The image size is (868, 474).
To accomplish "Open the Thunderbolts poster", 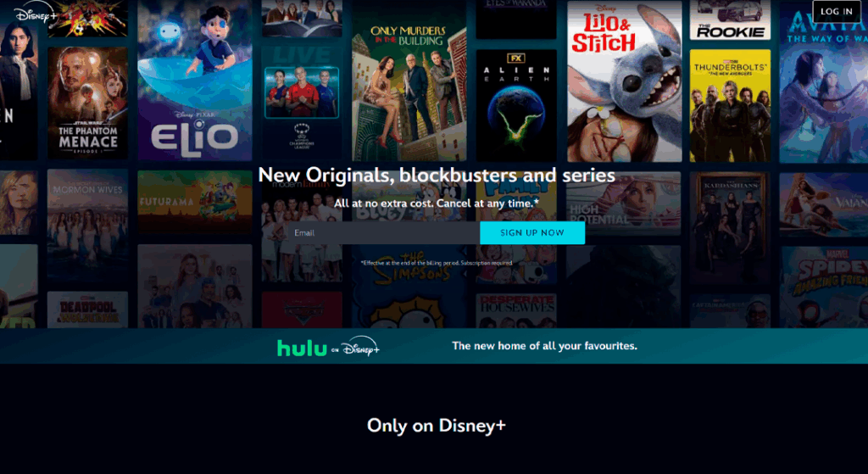I will (x=730, y=105).
